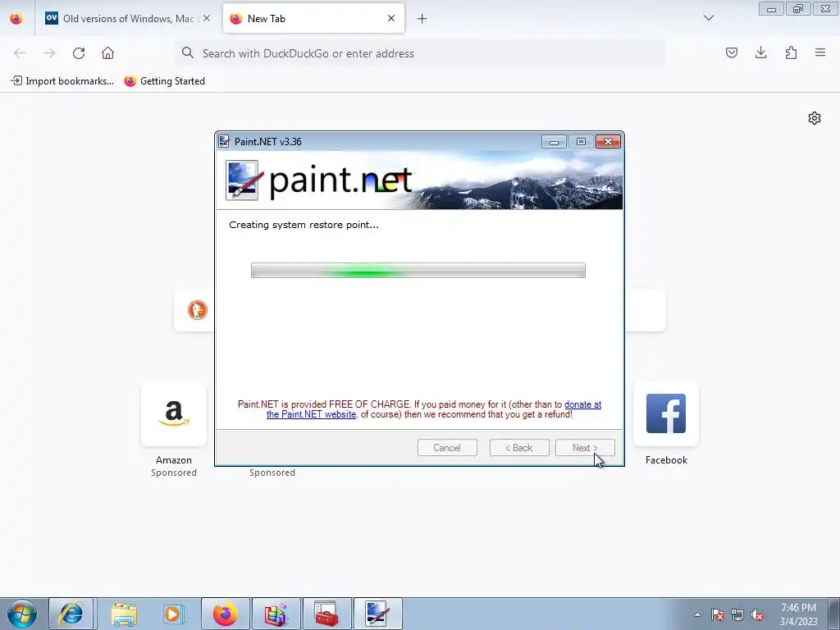Reload the current page
Viewport: 840px width, 630px height.
(79, 53)
